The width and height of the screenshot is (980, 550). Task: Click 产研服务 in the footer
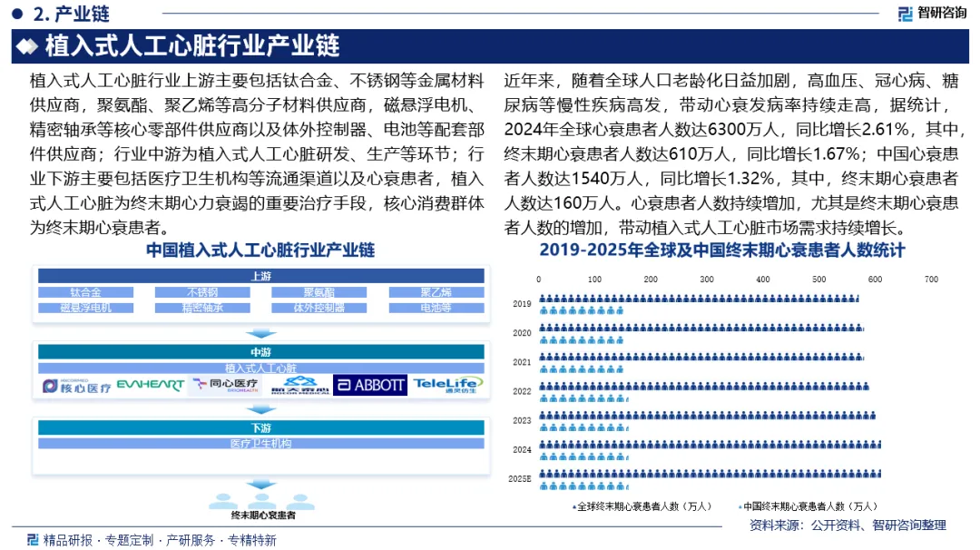coord(190,540)
